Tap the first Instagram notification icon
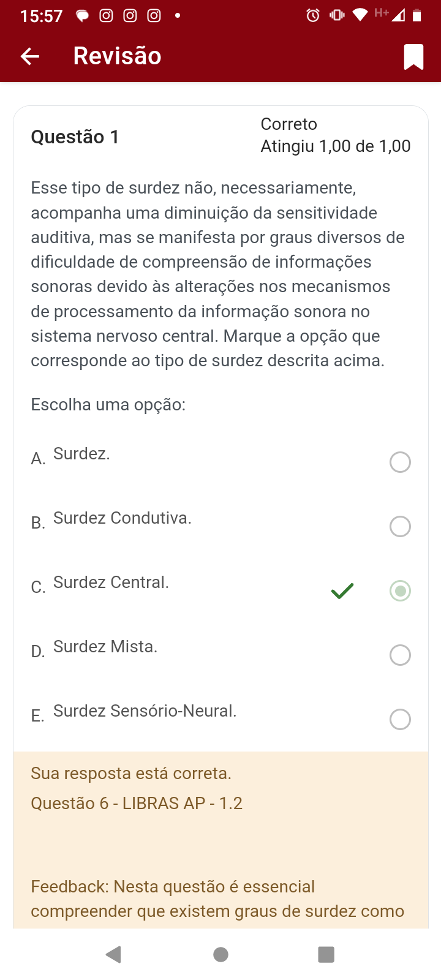The height and width of the screenshot is (980, 441). (x=107, y=15)
